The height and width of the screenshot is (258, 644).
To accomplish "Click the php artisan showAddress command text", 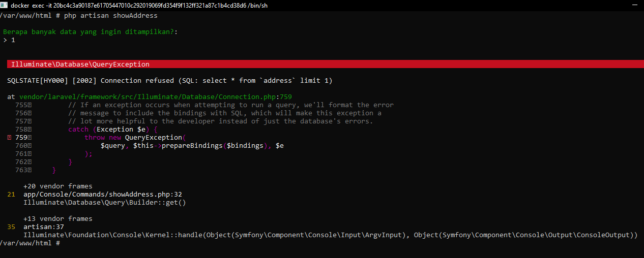I will (x=111, y=16).
